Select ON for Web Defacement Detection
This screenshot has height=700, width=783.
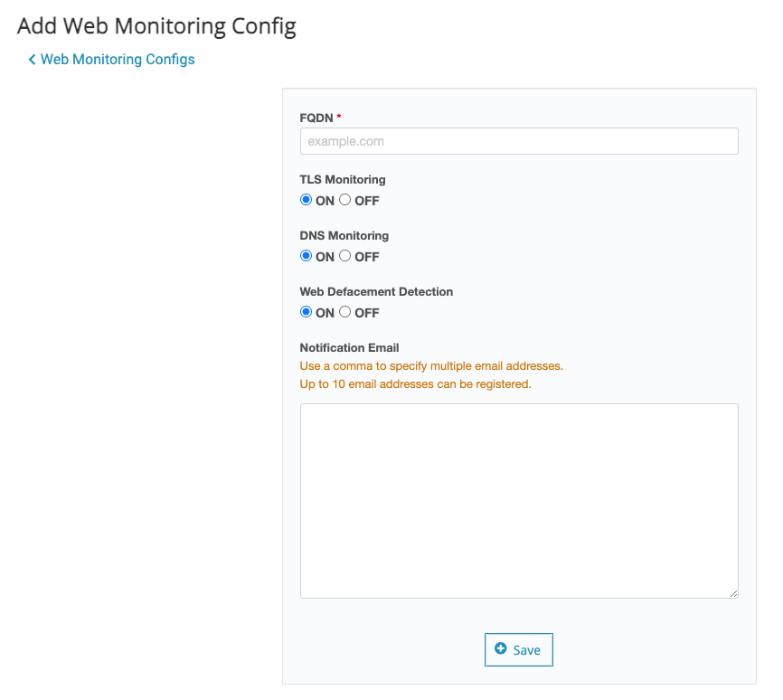point(307,313)
